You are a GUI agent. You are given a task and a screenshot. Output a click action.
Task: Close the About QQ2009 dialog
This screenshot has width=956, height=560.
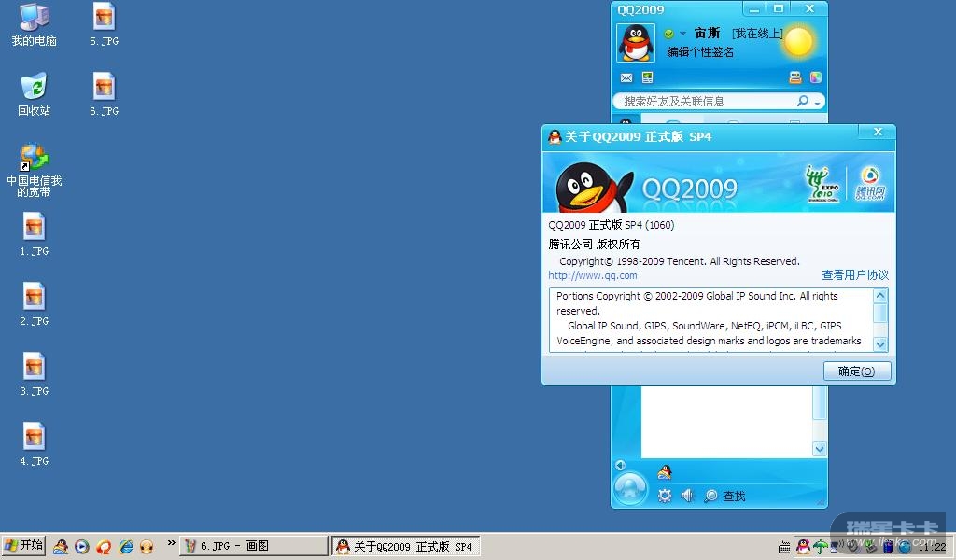click(x=878, y=133)
